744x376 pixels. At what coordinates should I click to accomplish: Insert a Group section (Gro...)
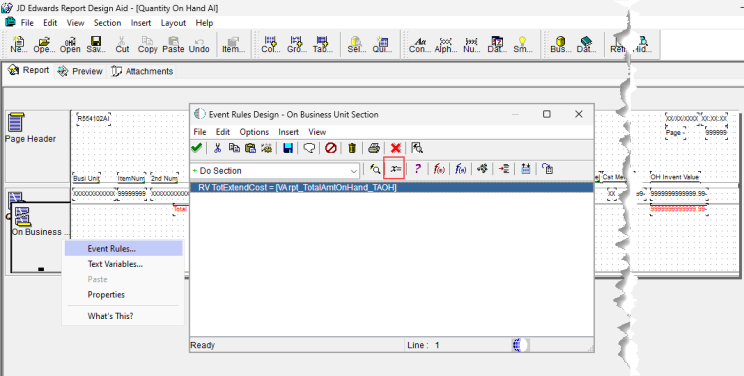297,45
